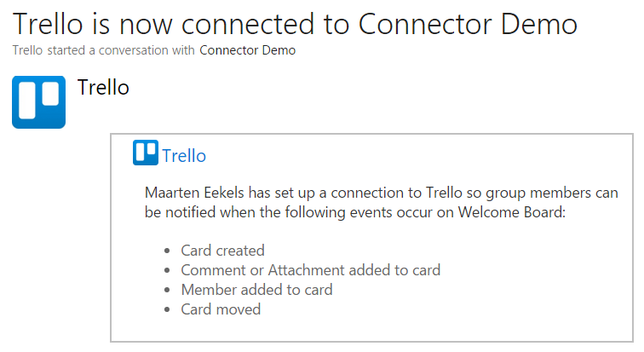Click bullet before 'Comment or Attachment'
This screenshot has width=644, height=352.
(x=167, y=270)
